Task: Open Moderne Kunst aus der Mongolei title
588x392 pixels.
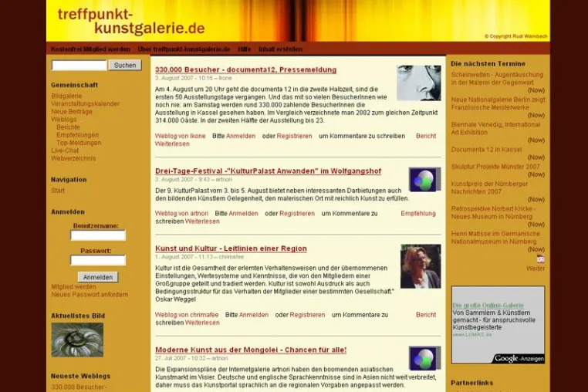Action: click(x=251, y=350)
